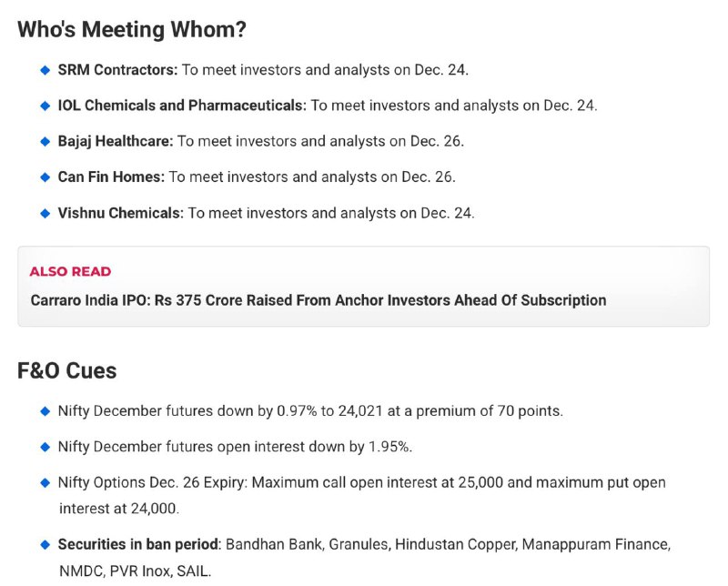728x586 pixels.
Task: Click the bullet beside Nifty futures premium line
Action: coord(45,411)
